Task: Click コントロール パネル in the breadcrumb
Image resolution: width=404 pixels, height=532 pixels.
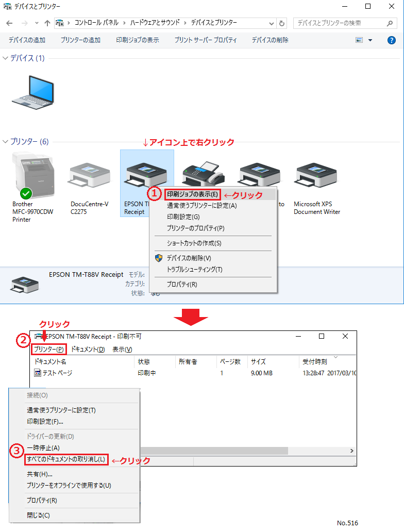Action: click(96, 23)
